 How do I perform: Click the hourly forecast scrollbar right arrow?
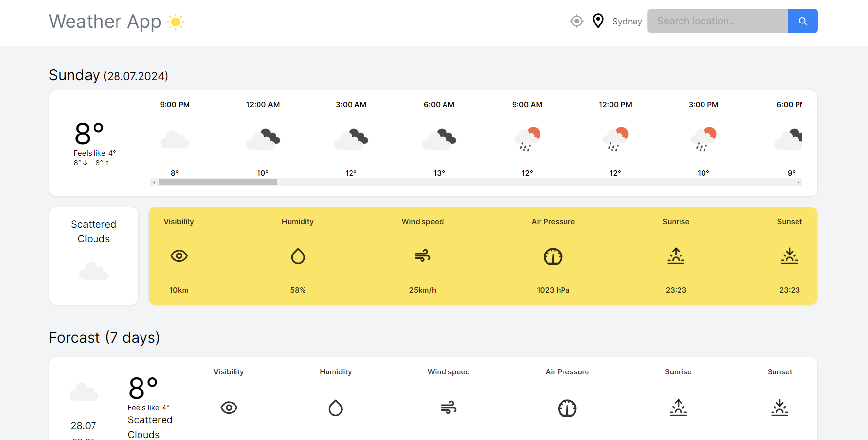click(x=798, y=183)
